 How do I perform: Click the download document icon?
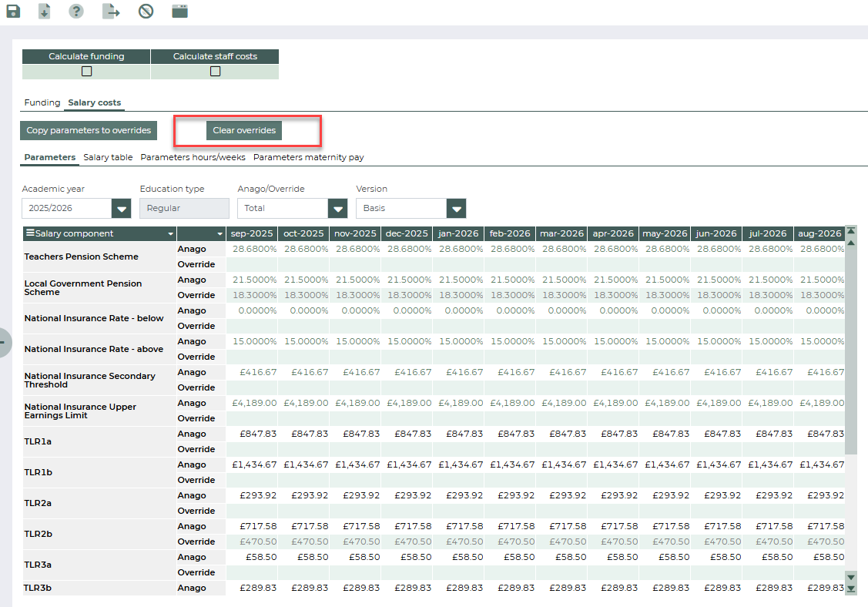click(45, 12)
